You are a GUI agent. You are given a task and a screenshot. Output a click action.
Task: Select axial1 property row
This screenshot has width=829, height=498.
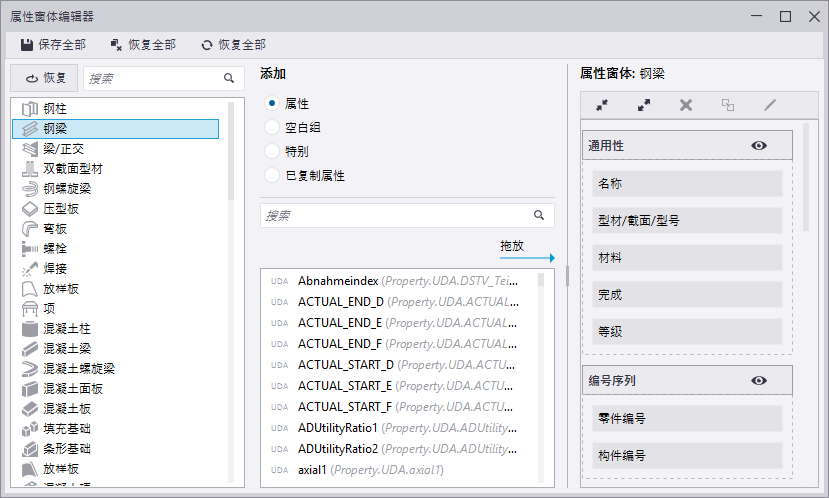click(399, 470)
